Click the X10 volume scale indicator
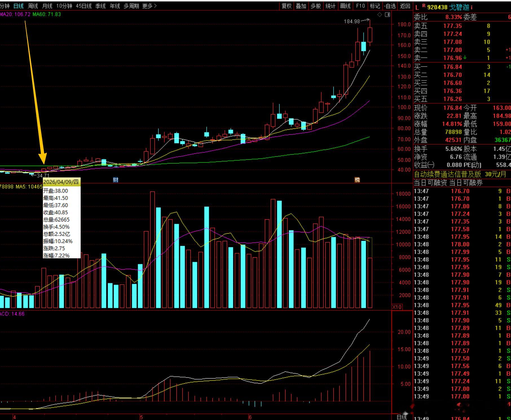The width and height of the screenshot is (511, 420). [x=397, y=307]
